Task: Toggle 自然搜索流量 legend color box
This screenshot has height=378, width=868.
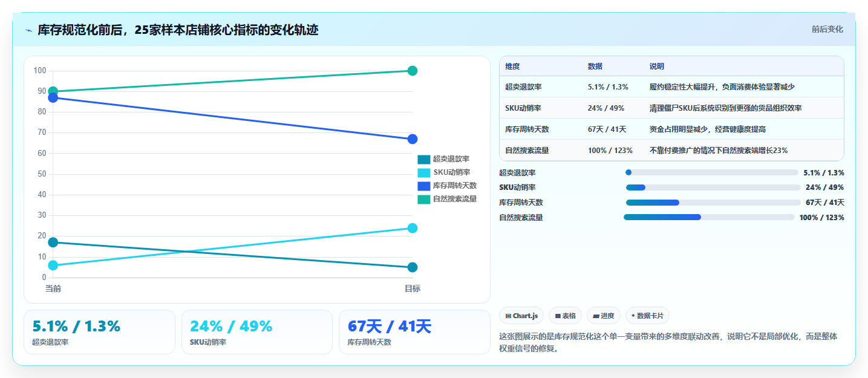Action: 423,200
